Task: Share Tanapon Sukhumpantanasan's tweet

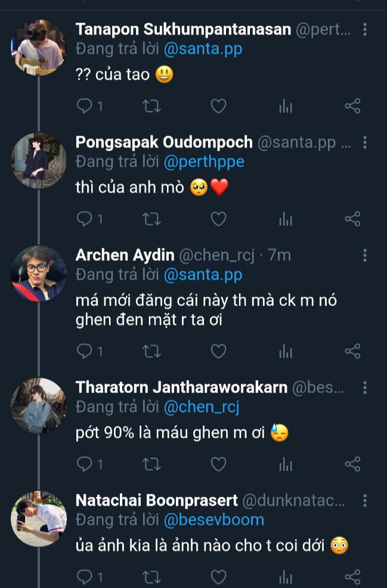Action: pos(353,107)
